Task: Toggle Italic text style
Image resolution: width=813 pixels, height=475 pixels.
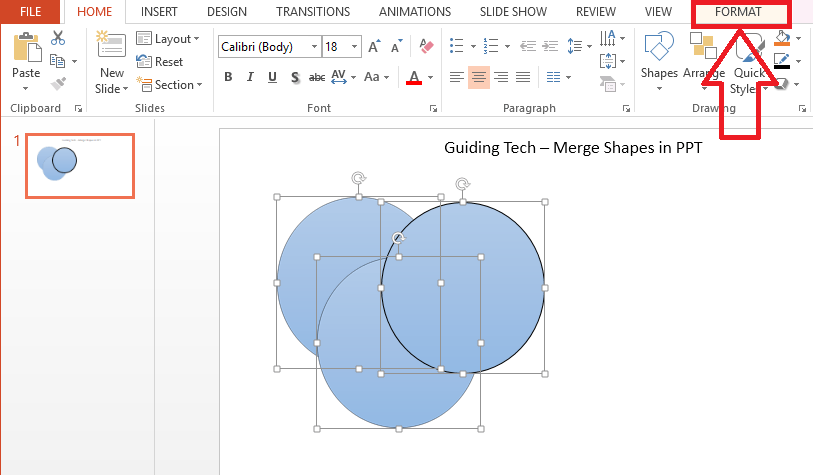Action: pos(250,77)
